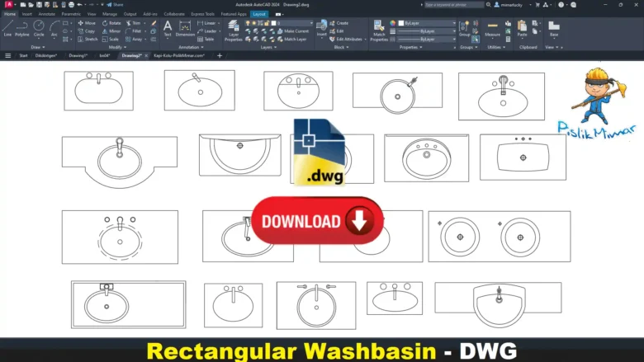Add new drawing tab with plus button
The width and height of the screenshot is (644, 362).
[220, 55]
